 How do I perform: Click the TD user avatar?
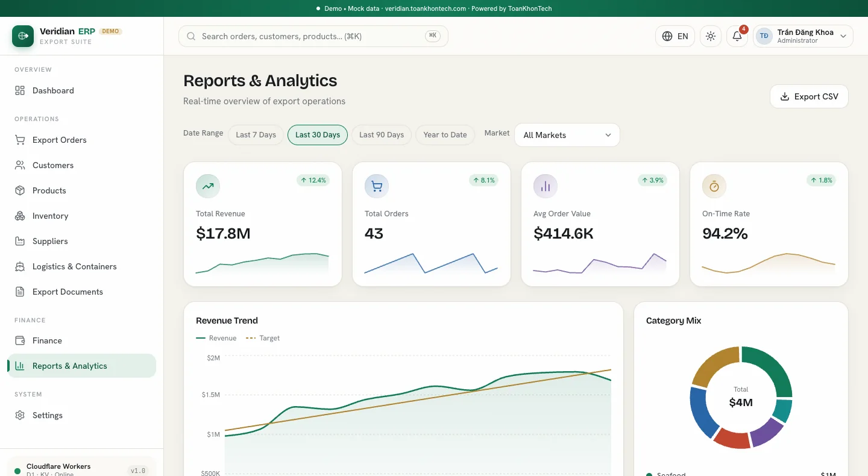(x=764, y=36)
